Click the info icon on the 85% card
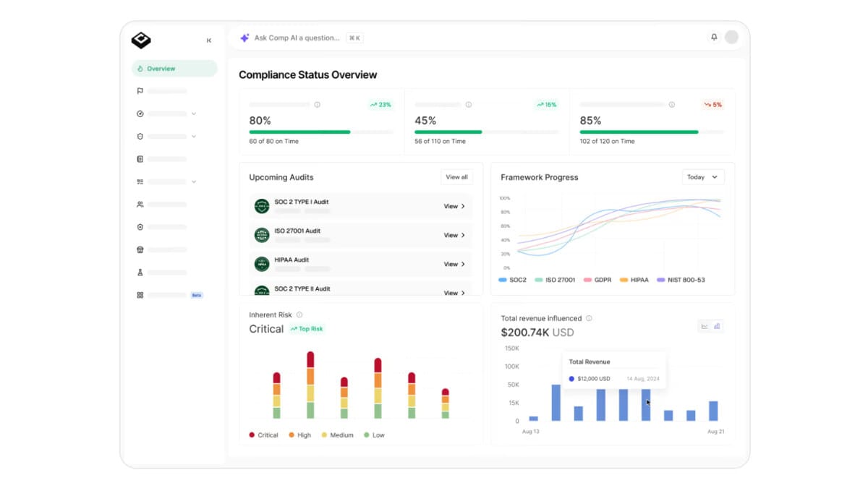 (672, 105)
